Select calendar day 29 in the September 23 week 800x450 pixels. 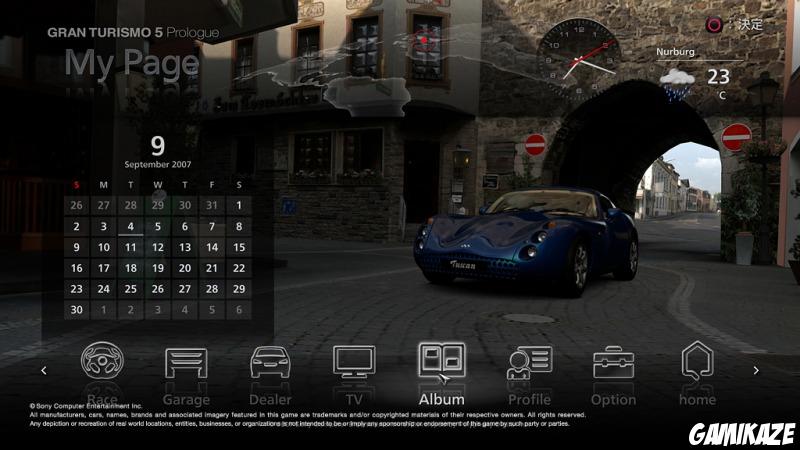(239, 289)
